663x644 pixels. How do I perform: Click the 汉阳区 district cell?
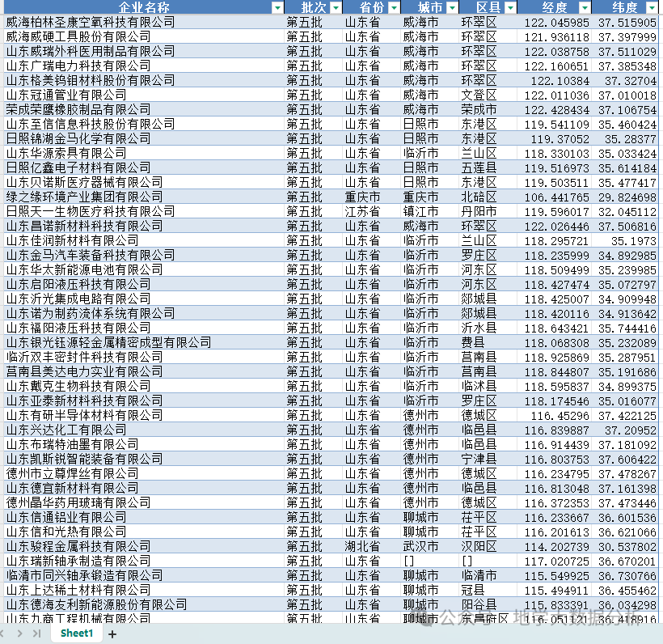point(488,546)
